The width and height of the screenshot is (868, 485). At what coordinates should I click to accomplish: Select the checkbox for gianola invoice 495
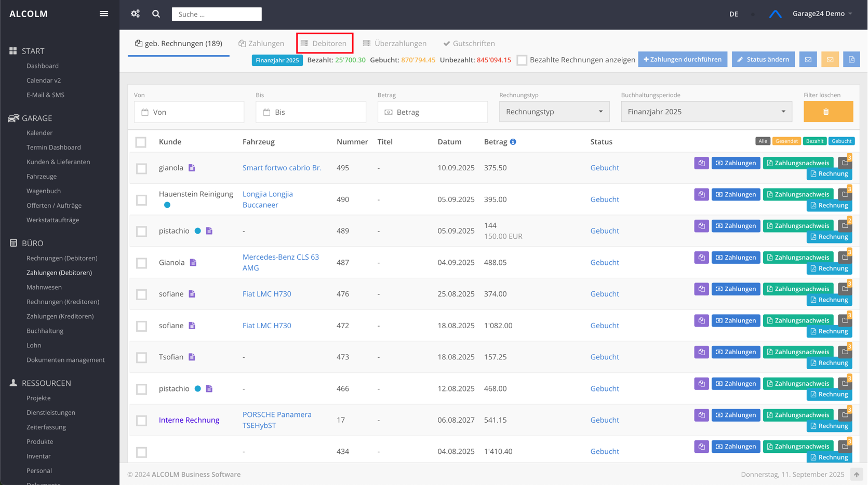pos(141,169)
